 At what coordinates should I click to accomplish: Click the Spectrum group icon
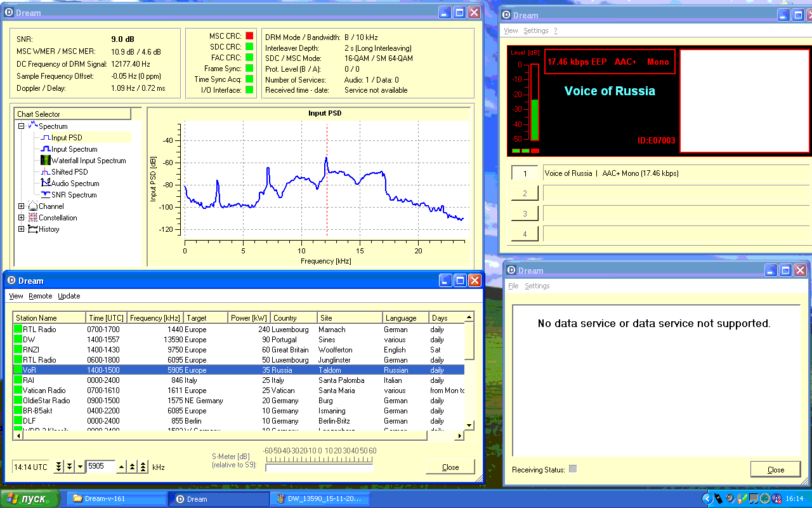point(33,126)
